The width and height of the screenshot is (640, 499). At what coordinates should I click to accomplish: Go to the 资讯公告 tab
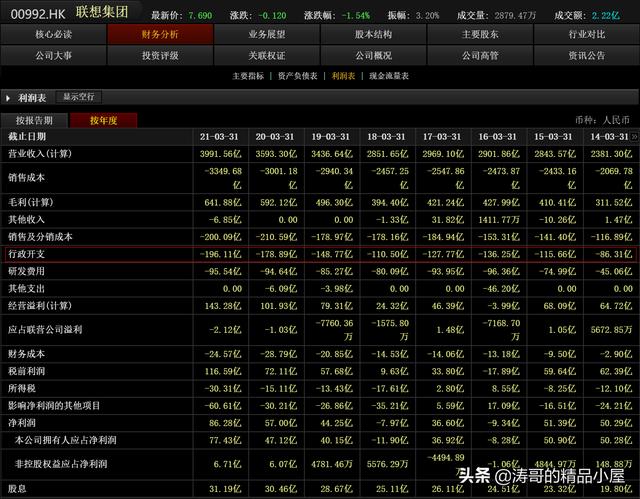coord(587,55)
